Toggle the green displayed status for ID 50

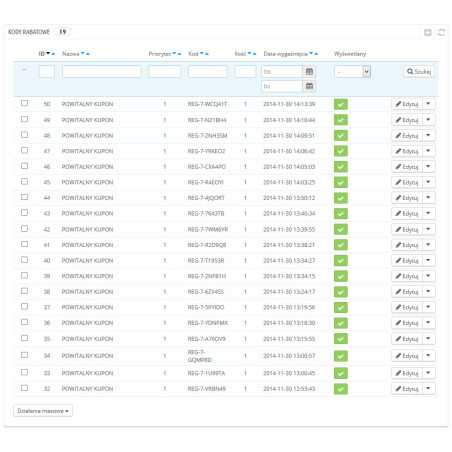(x=341, y=104)
